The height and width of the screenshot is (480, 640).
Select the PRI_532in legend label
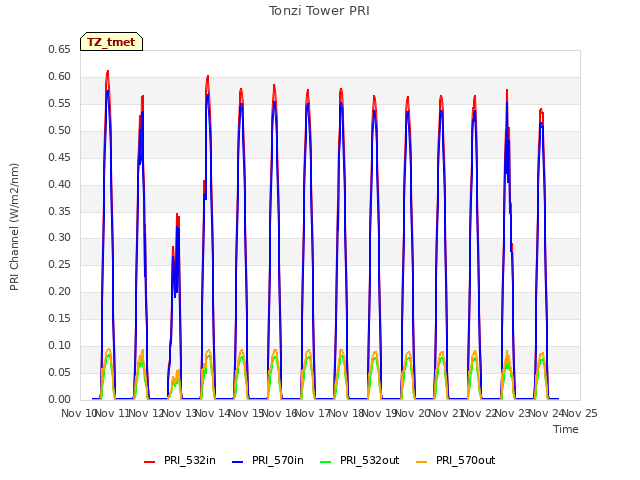pyautogui.click(x=190, y=460)
